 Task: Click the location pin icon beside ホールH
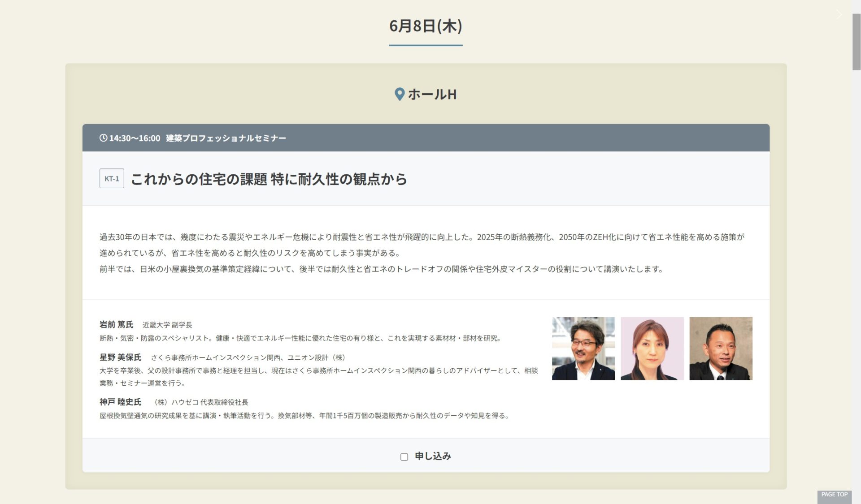399,94
